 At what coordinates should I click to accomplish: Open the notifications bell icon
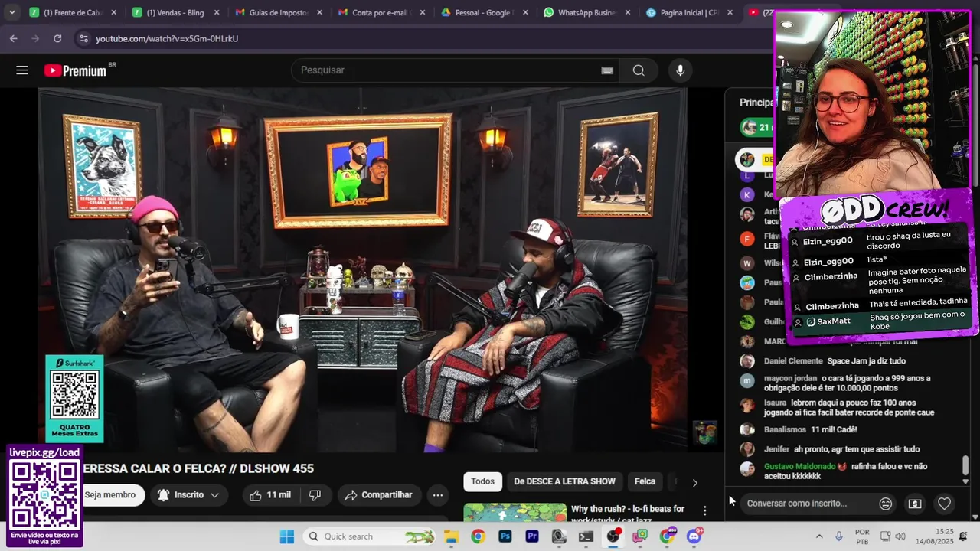pos(963,536)
